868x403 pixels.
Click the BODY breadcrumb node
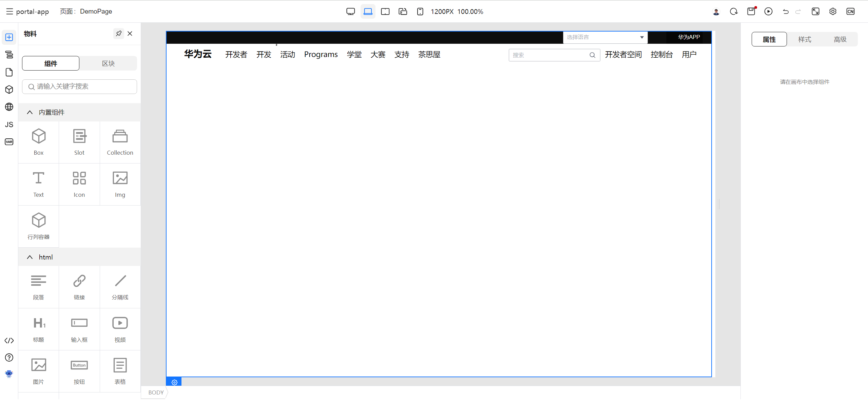[x=156, y=392]
